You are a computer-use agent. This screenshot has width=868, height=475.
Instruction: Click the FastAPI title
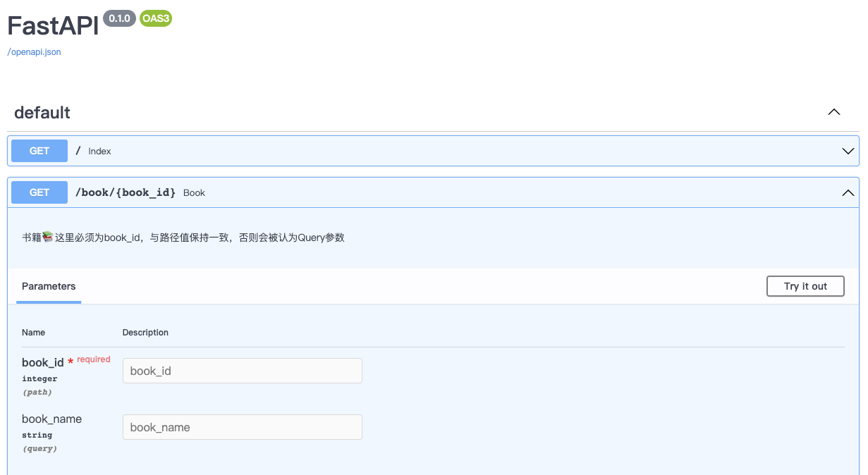tap(53, 26)
